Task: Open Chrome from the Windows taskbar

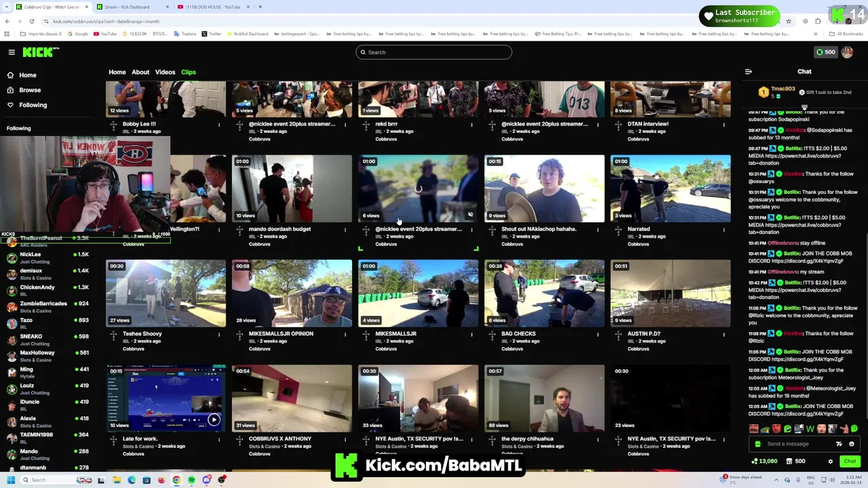Action: pyautogui.click(x=176, y=480)
